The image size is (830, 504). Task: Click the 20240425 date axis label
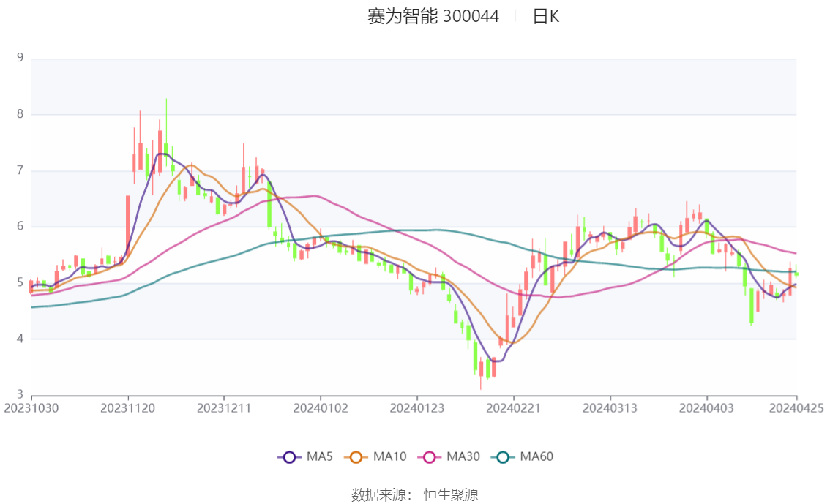click(x=796, y=408)
